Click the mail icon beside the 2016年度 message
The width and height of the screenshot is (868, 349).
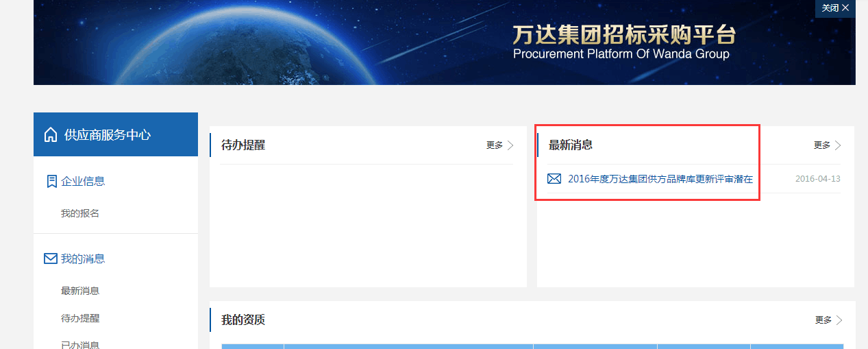point(554,179)
